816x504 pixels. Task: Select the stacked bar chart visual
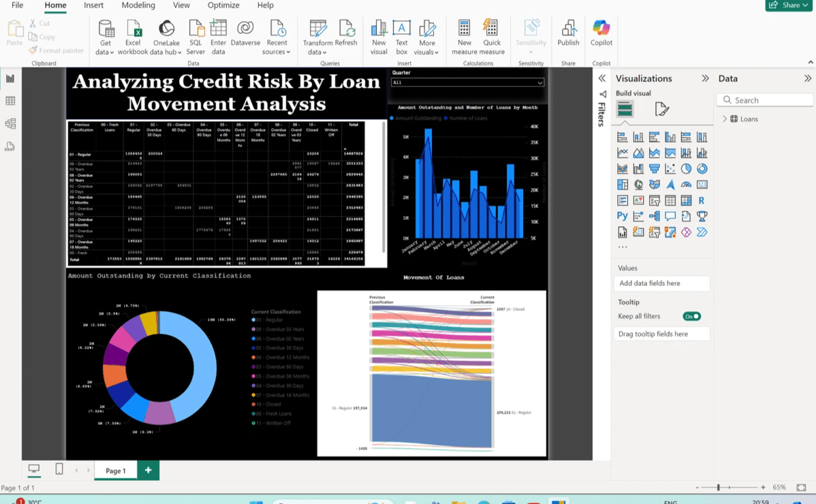coord(623,138)
